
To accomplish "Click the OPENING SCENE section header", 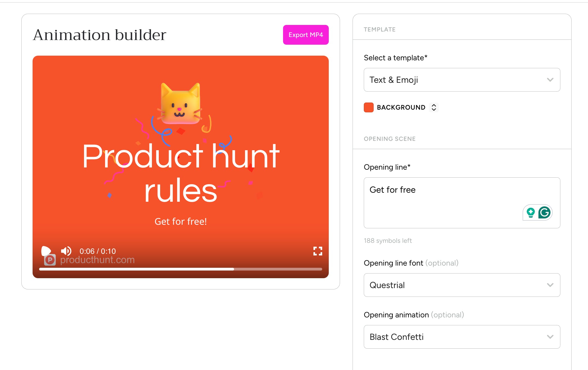I will [x=390, y=139].
